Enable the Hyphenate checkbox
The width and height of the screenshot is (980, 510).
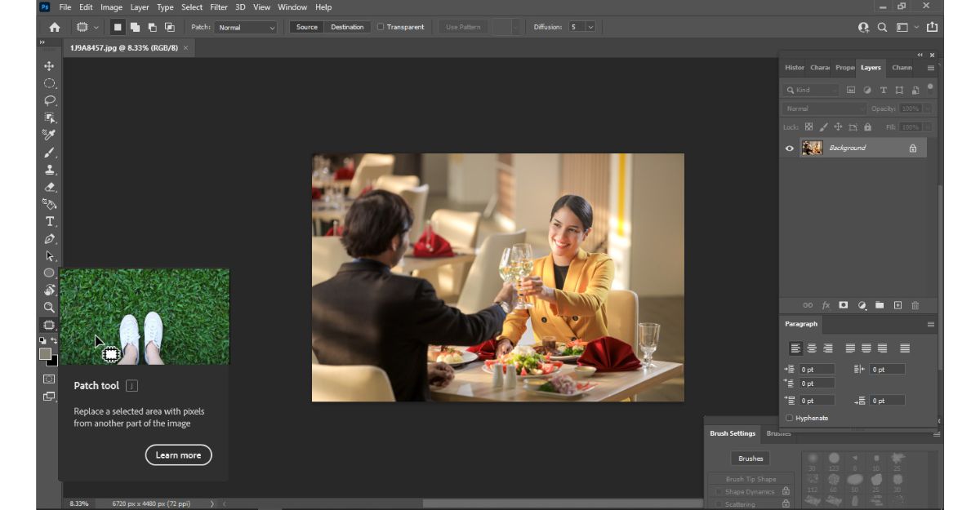click(789, 418)
